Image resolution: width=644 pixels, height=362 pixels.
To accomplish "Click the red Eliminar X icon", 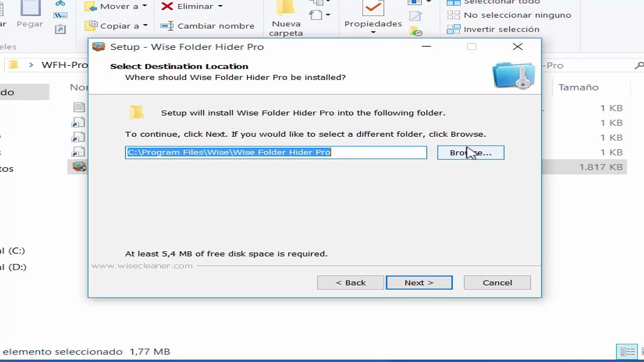I will tap(167, 7).
